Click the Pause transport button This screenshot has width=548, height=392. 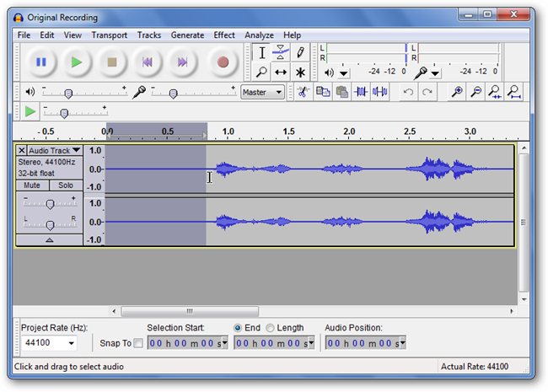tap(41, 62)
